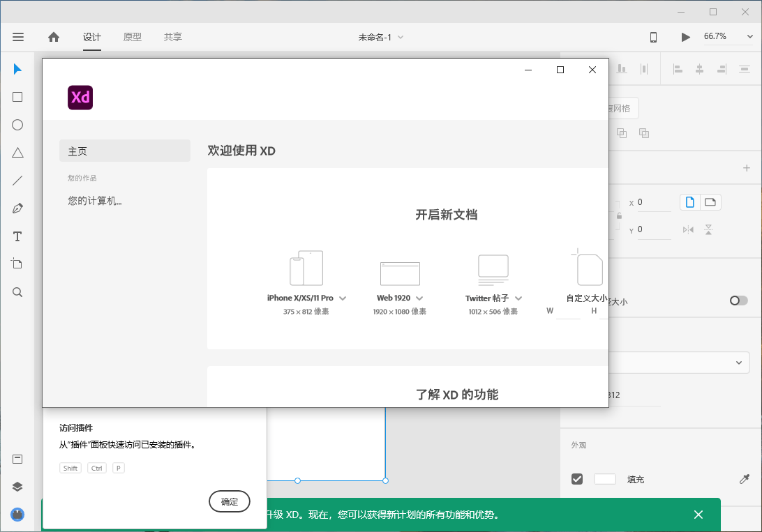Toggle the scrolling size switch

[739, 301]
